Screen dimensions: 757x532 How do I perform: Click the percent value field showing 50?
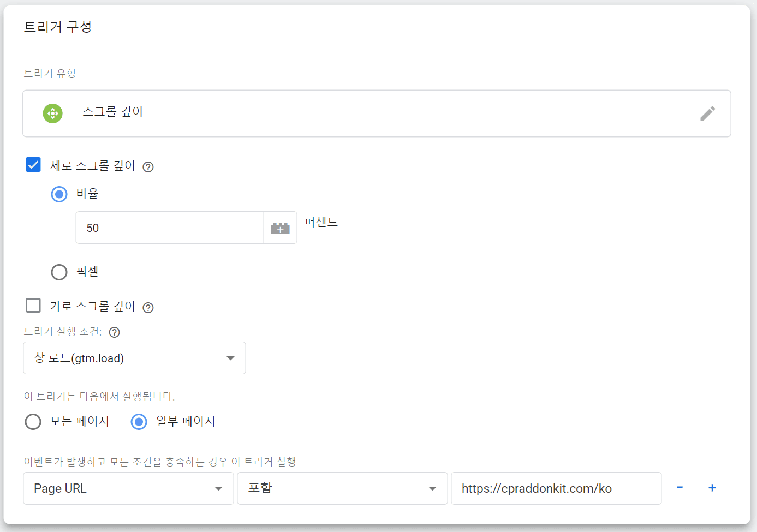pyautogui.click(x=170, y=228)
